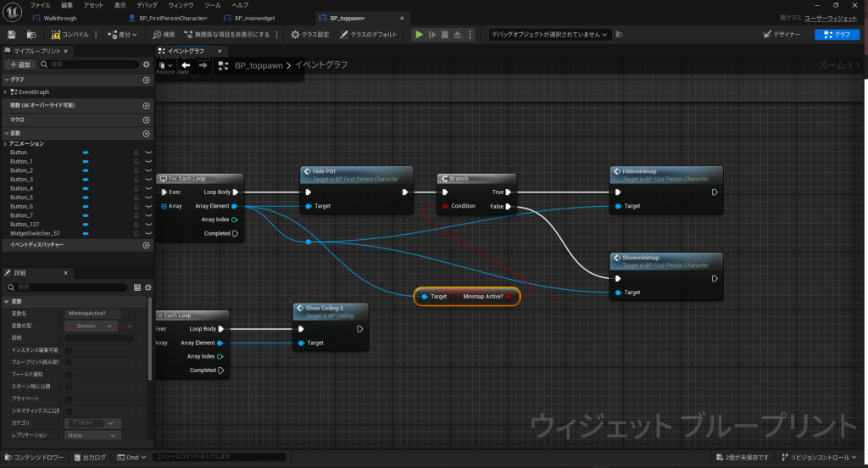Click the eye visibility icon next to Button_3 variable

tap(148, 180)
